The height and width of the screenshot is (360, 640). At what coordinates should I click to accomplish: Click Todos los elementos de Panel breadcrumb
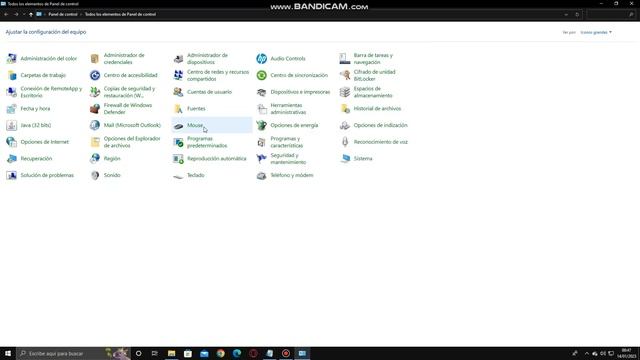pos(120,14)
